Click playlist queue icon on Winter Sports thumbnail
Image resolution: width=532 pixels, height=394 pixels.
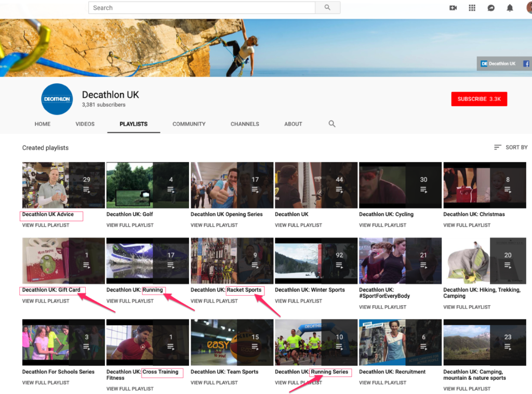[x=339, y=265]
